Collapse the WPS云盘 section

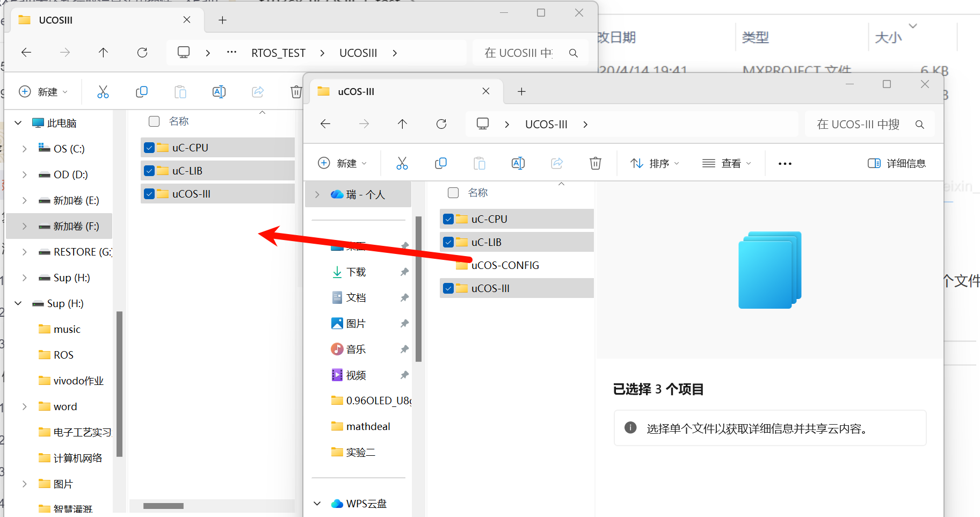(x=317, y=504)
